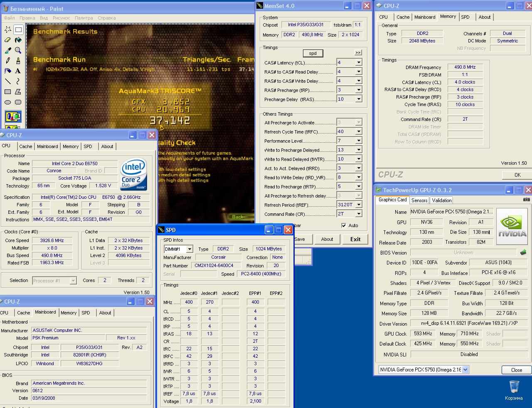Click the GPU-Z BIOS save chip icon
Image resolution: width=532 pixels, height=408 pixels.
(x=523, y=252)
